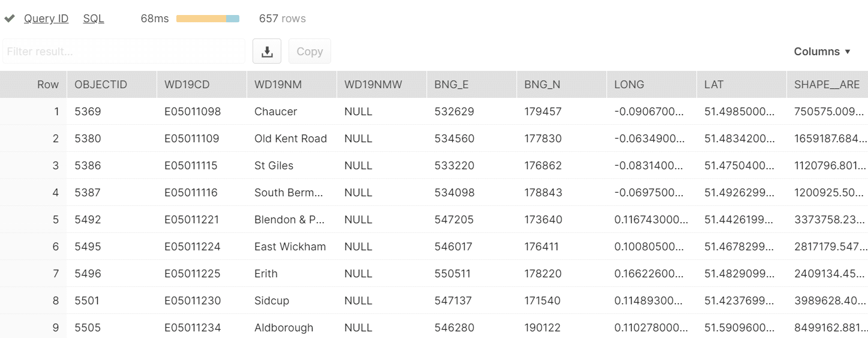Open the Query ID link
868x338 pixels.
(x=46, y=19)
